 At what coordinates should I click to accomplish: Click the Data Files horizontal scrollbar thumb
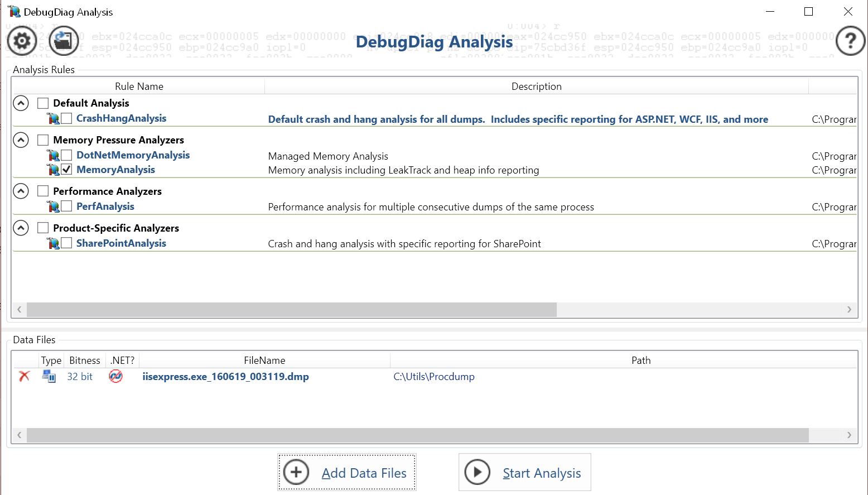[x=418, y=435]
